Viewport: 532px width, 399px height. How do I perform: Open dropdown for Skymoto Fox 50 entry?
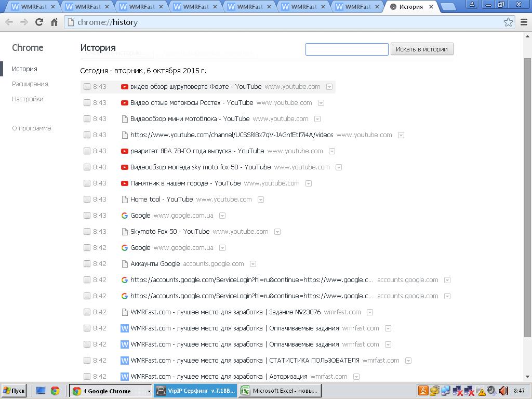(x=277, y=232)
